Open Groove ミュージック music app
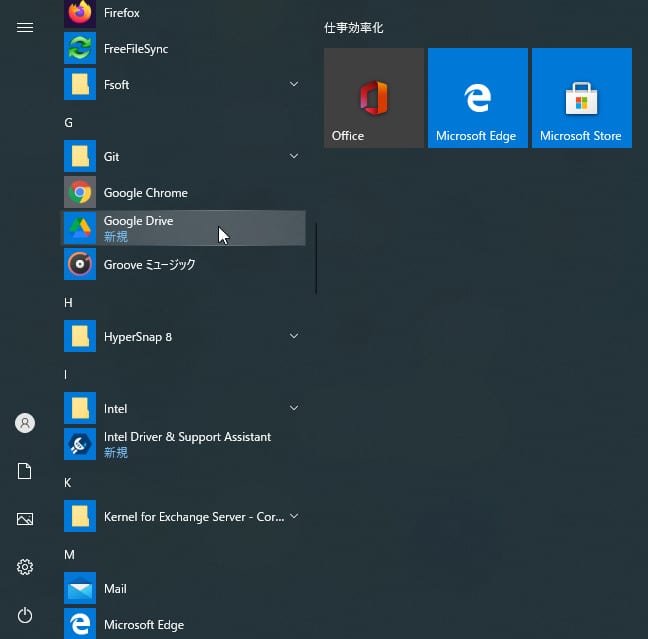Image resolution: width=648 pixels, height=639 pixels. [x=149, y=265]
